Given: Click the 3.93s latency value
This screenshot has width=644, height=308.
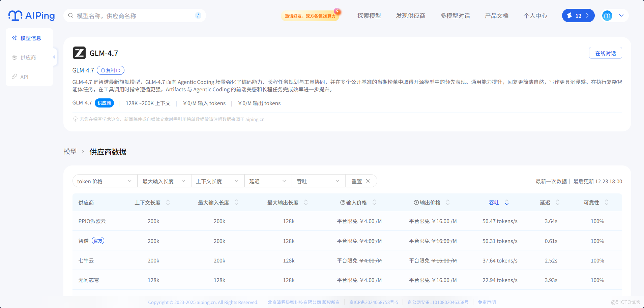Looking at the screenshot, I should 551,280.
